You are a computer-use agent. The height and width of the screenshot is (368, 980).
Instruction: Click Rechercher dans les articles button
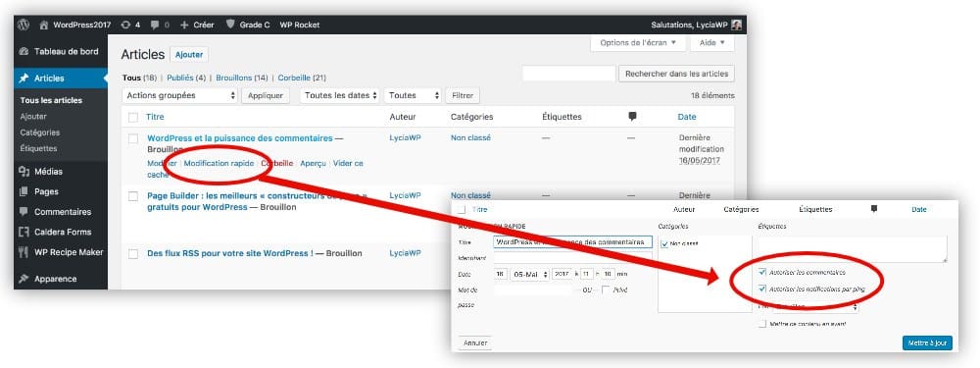676,74
